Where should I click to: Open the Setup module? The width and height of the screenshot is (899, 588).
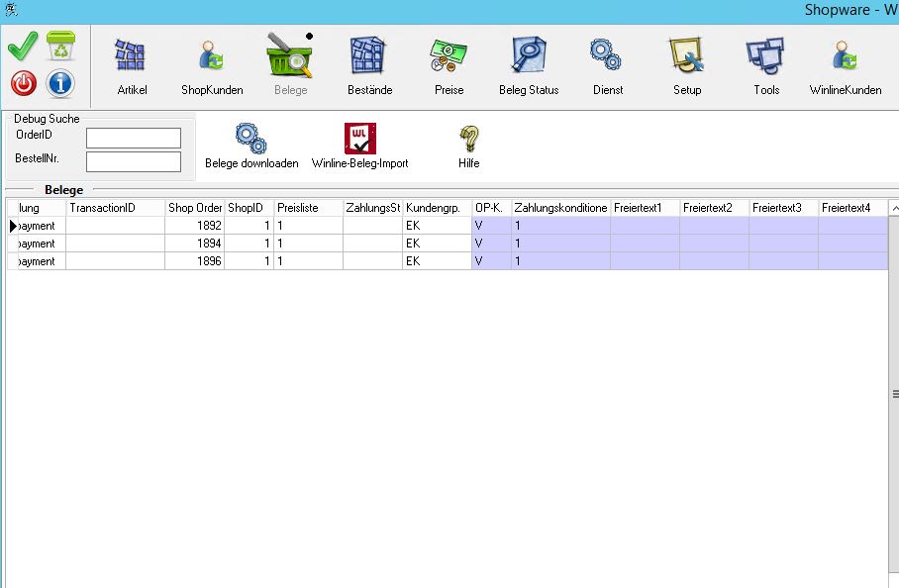point(687,66)
